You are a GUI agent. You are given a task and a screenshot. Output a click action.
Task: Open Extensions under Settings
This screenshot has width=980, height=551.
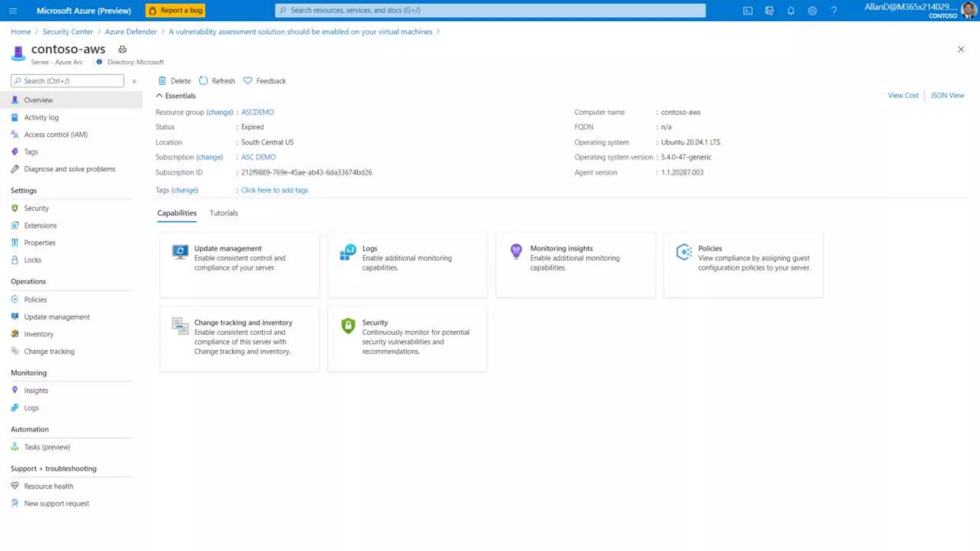point(40,225)
